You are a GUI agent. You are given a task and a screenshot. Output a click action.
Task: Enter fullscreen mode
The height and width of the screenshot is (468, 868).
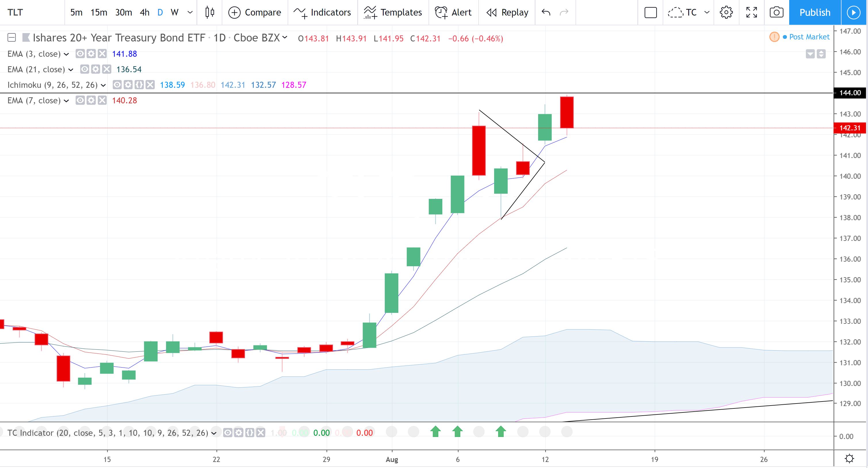point(752,12)
